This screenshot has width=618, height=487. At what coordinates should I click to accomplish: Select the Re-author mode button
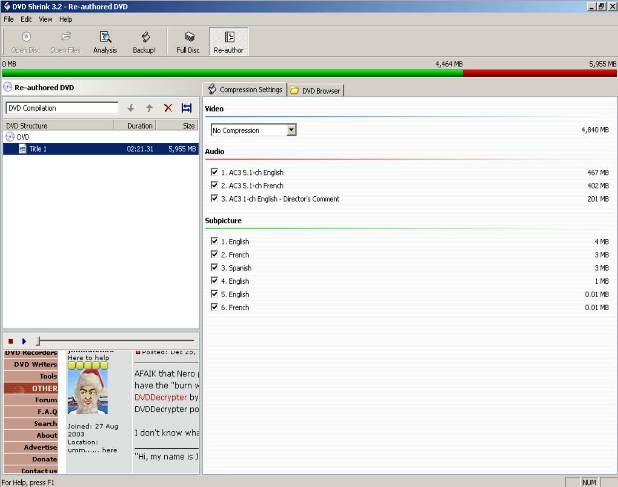229,42
